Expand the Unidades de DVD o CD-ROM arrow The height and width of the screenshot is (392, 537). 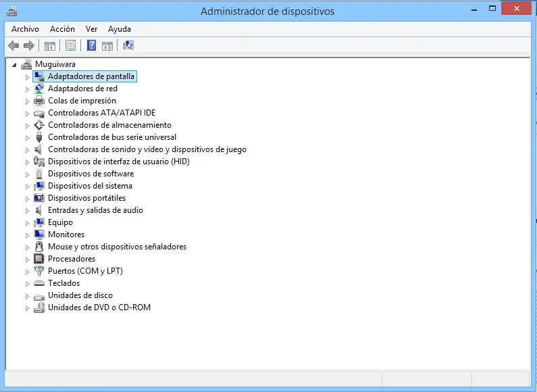(x=27, y=308)
